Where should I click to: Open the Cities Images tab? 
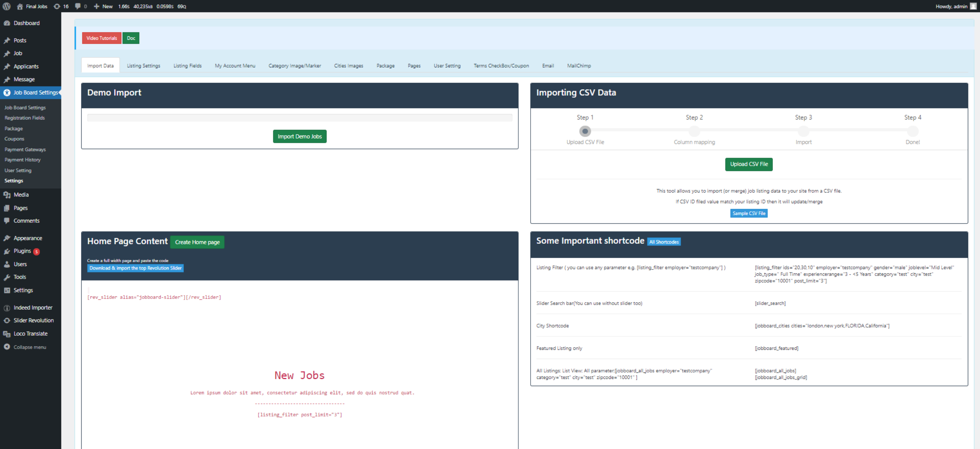point(349,65)
